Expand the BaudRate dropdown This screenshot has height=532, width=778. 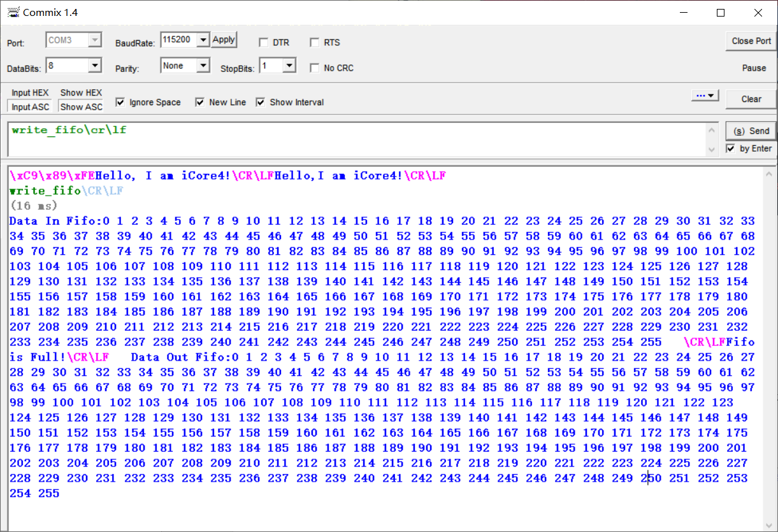tap(203, 40)
